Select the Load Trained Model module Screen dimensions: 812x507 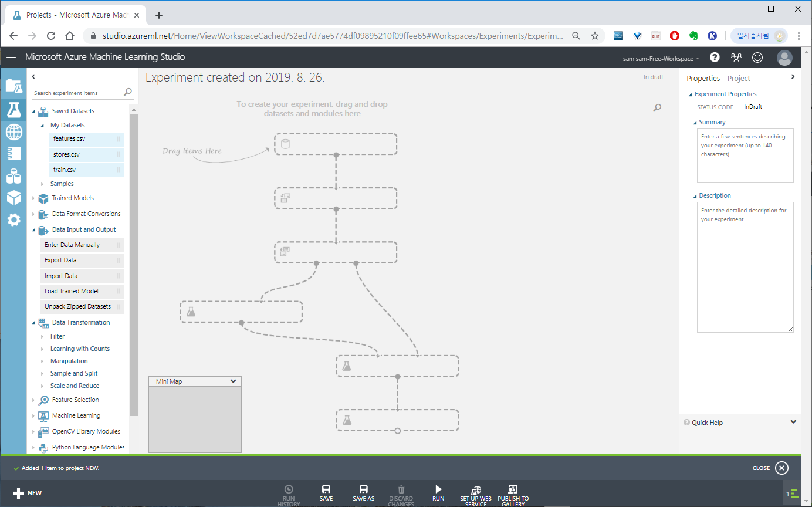[x=83, y=291]
